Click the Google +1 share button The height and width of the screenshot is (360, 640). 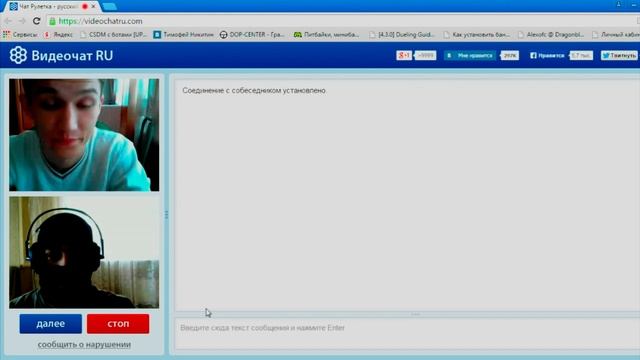click(x=404, y=56)
